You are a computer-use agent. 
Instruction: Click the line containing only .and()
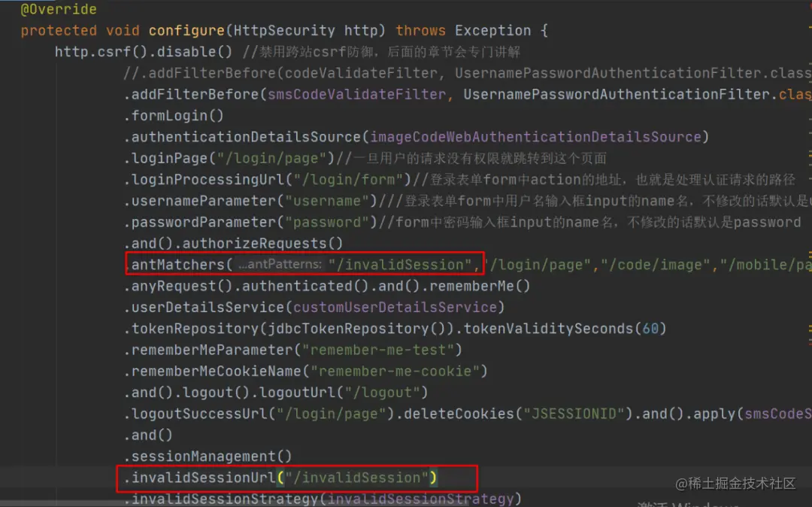[x=148, y=434]
